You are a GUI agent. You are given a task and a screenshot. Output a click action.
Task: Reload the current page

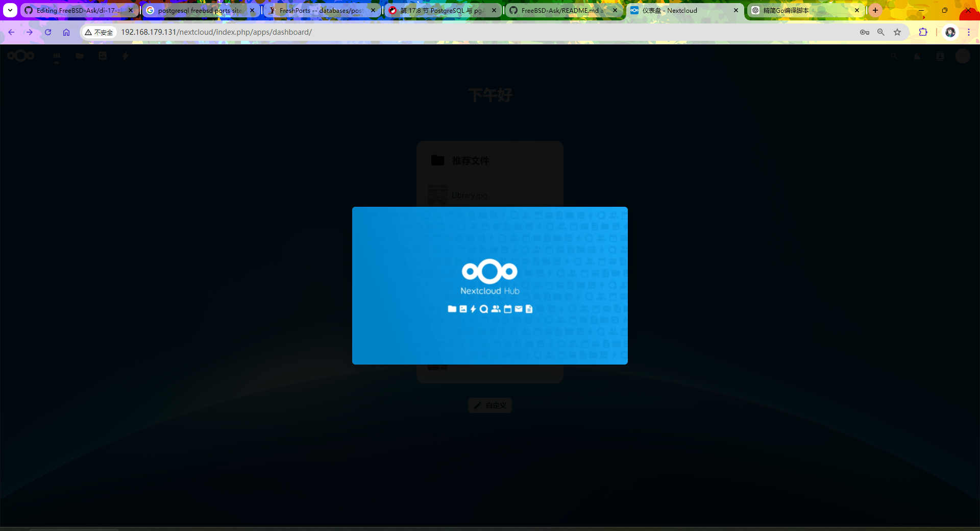(48, 32)
